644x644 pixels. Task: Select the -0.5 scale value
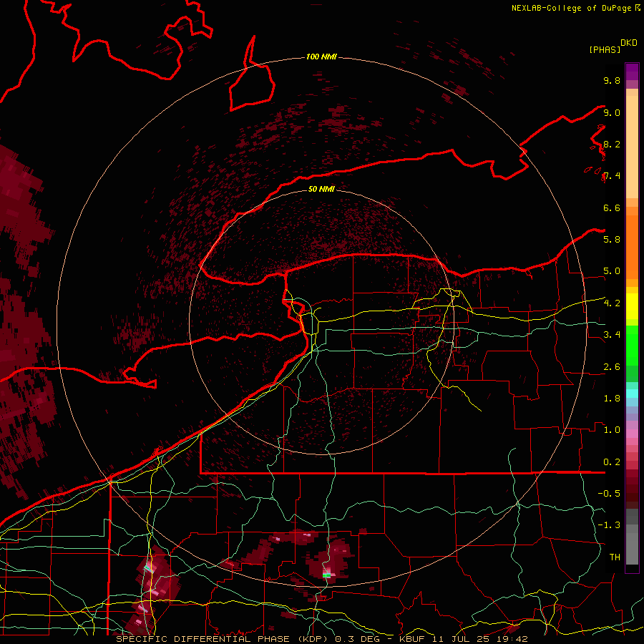coord(609,494)
